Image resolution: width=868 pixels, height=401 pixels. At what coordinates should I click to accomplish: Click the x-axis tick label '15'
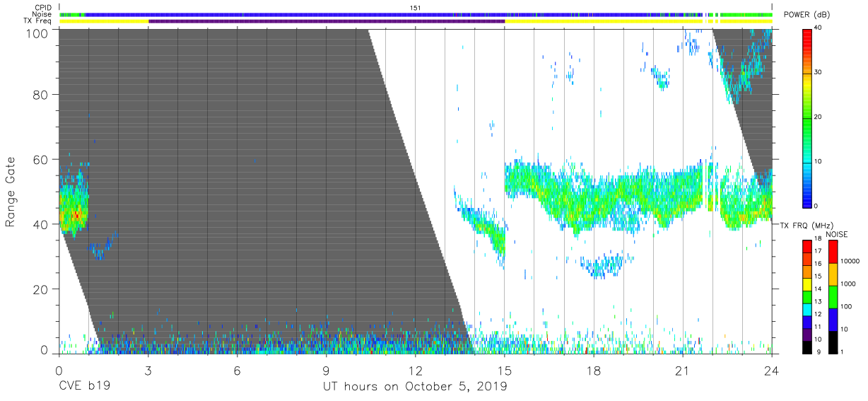pos(504,371)
